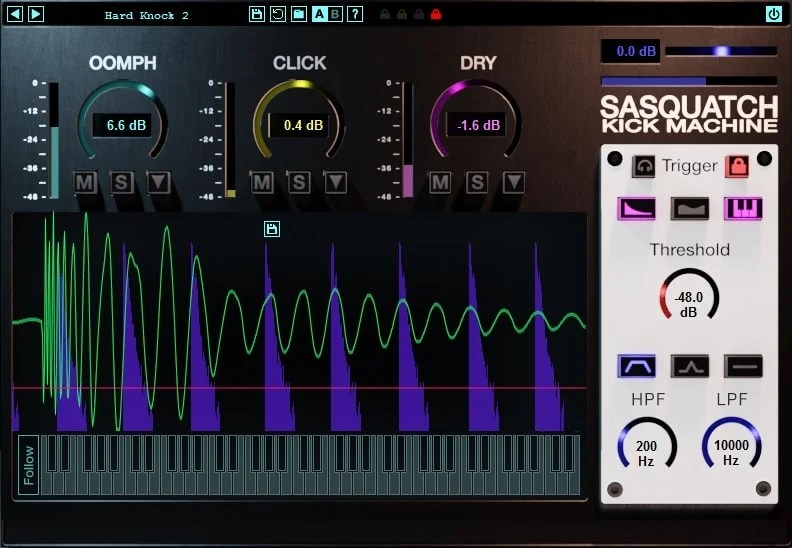Click the OOMPH section label
Viewport: 792px width, 548px height.
click(123, 63)
